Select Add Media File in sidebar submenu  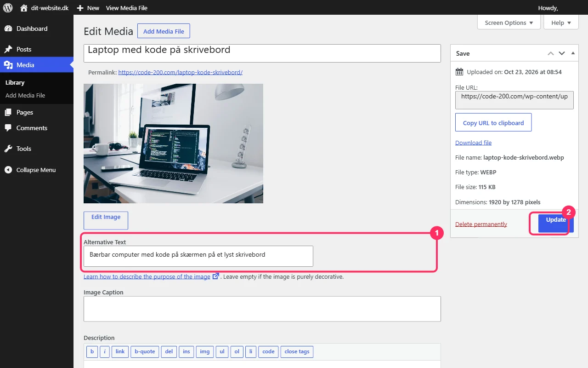[25, 95]
